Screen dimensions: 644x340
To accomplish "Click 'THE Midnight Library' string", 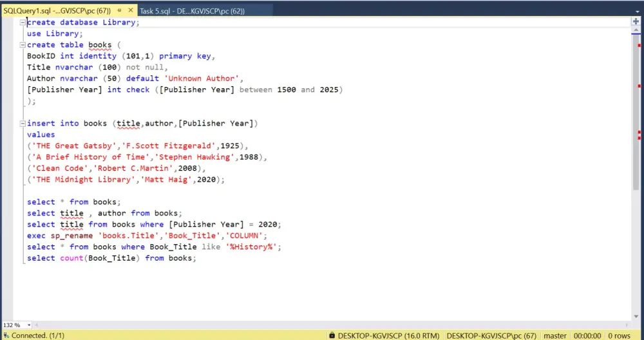I will tap(83, 180).
